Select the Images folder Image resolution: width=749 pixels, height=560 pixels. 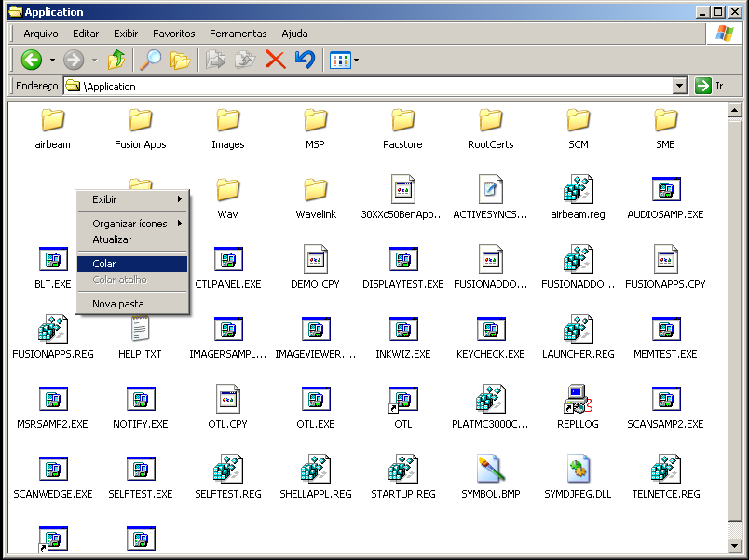click(228, 119)
